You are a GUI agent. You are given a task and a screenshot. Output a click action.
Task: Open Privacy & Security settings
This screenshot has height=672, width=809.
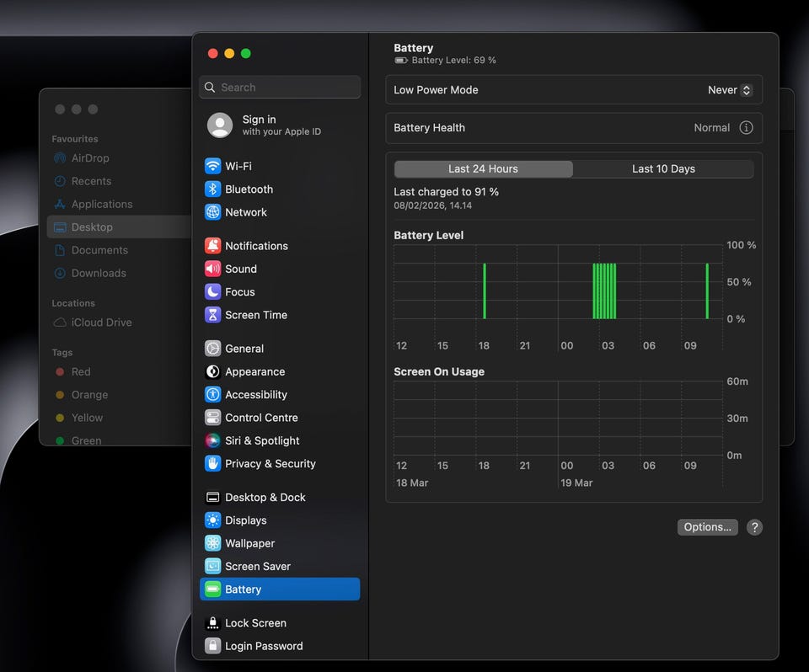coord(270,464)
